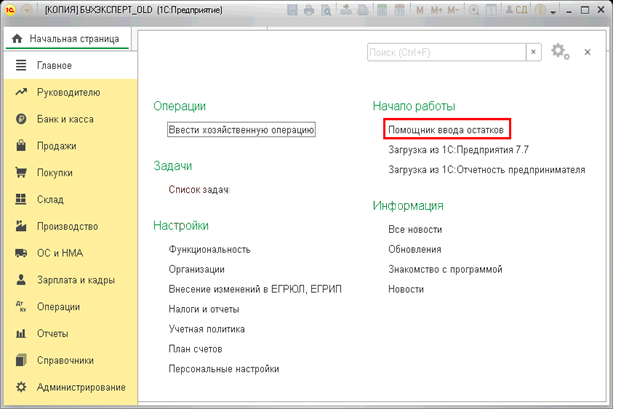617x409 pixels.
Task: Click the M- memory subtract button
Action: click(x=453, y=10)
